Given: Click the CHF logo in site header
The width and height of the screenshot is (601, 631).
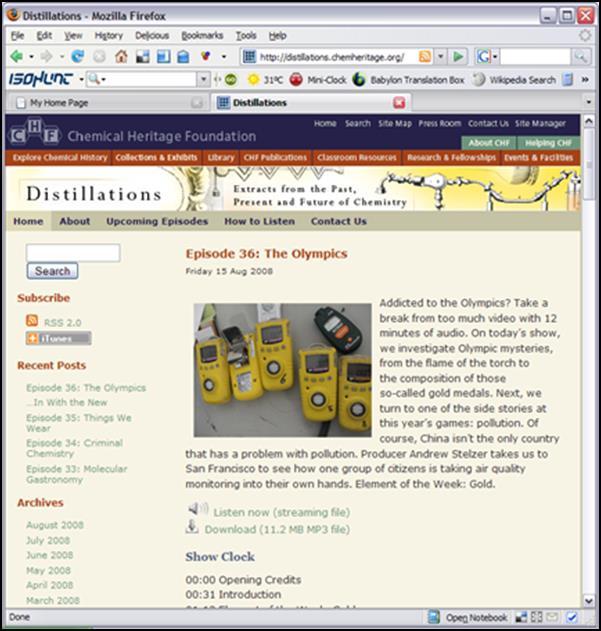Looking at the screenshot, I should 34,131.
